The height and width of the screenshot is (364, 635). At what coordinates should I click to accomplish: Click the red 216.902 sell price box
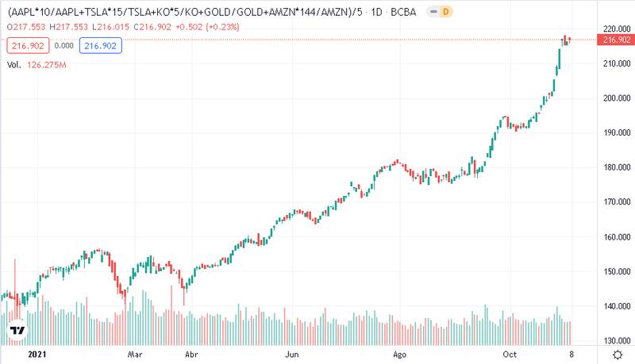point(22,47)
